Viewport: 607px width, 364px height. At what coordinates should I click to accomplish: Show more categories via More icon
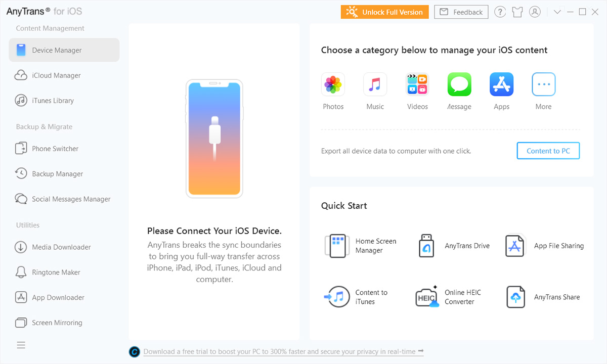[543, 84]
